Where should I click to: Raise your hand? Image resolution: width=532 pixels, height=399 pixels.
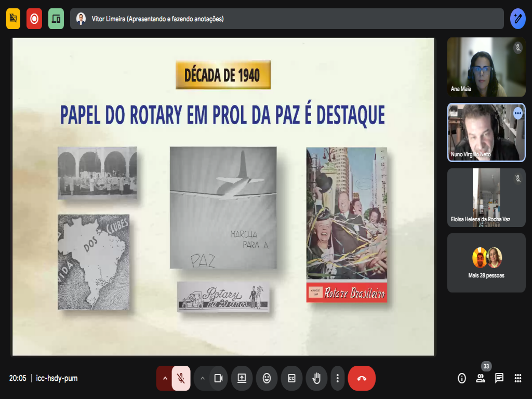click(316, 378)
